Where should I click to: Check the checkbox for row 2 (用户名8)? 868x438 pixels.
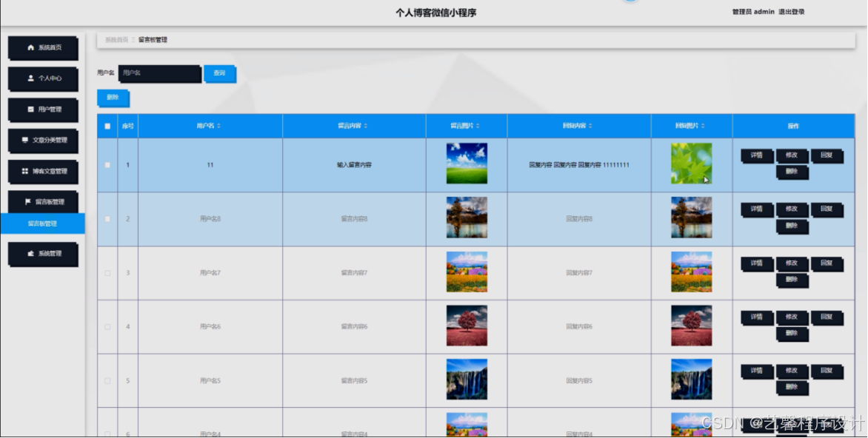click(107, 219)
